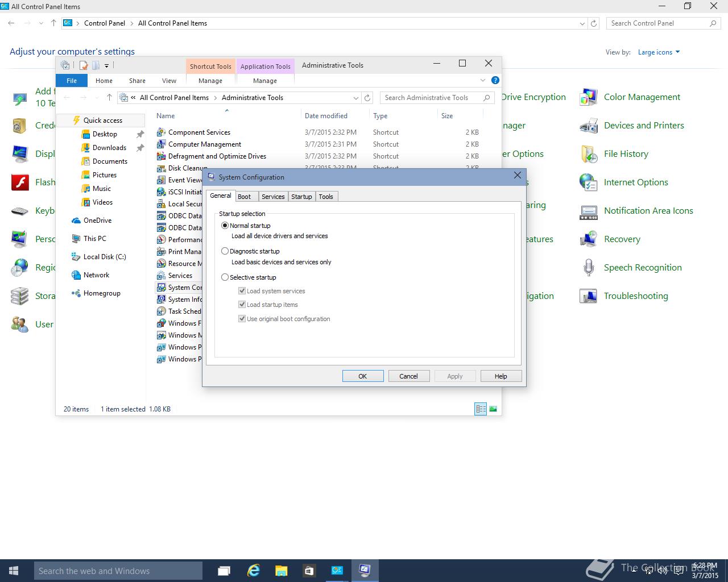Screen dimensions: 728x582
Task: Refresh the Control Panel address bar
Action: [594, 23]
